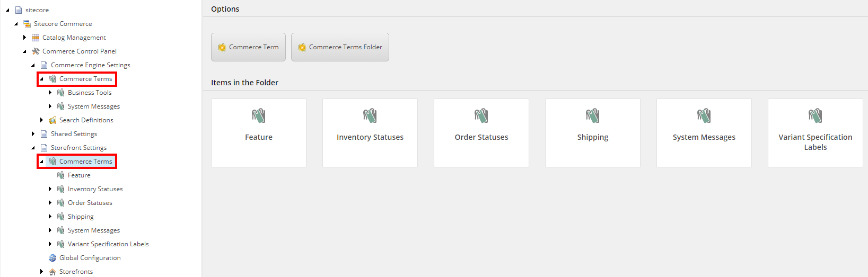Expand the Inventory Statuses tree node
This screenshot has height=277, width=868.
(50, 189)
